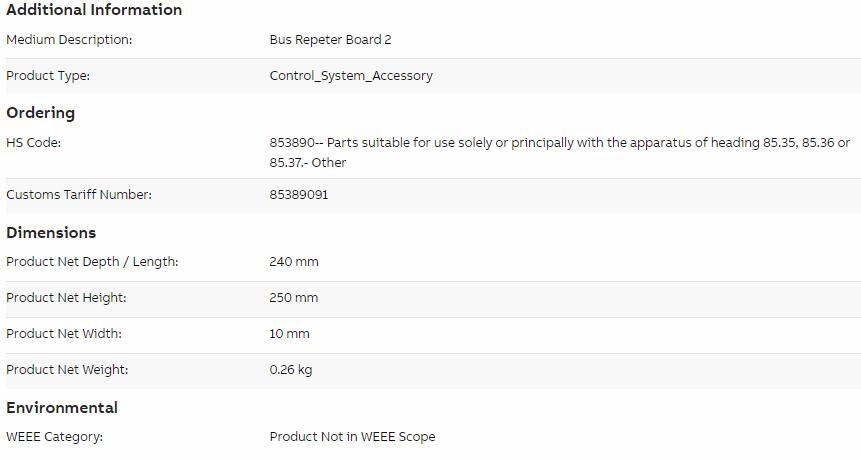Select the 85389091 tariff number value
861x460 pixels.
tap(299, 195)
